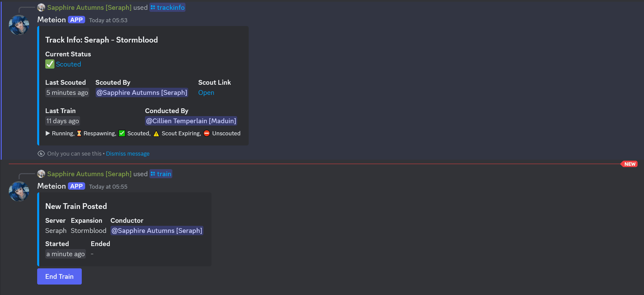Screen dimensions: 644x295
Task: Click the yellow Scout Expiring warning icon
Action: tap(156, 134)
